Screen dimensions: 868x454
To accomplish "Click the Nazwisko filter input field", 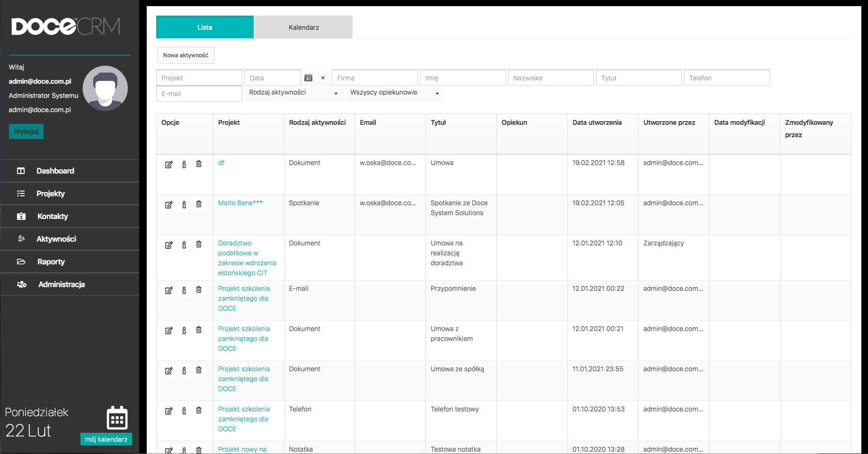I will (x=550, y=78).
